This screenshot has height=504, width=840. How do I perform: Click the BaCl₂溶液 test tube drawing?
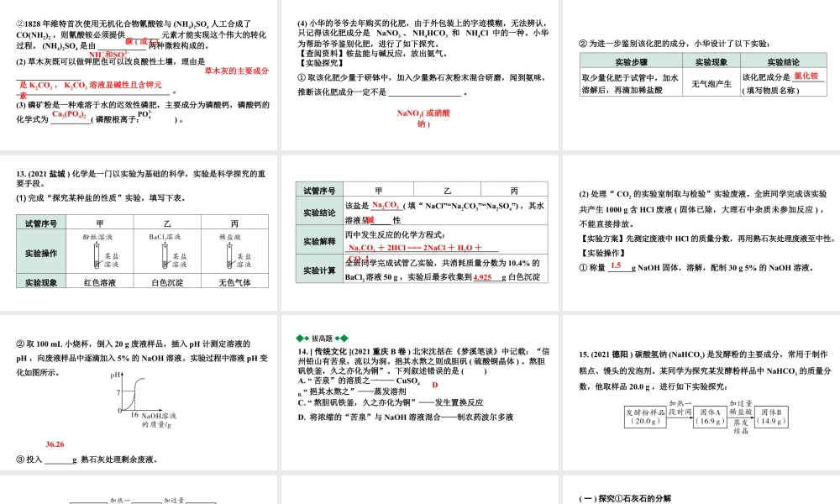click(165, 255)
